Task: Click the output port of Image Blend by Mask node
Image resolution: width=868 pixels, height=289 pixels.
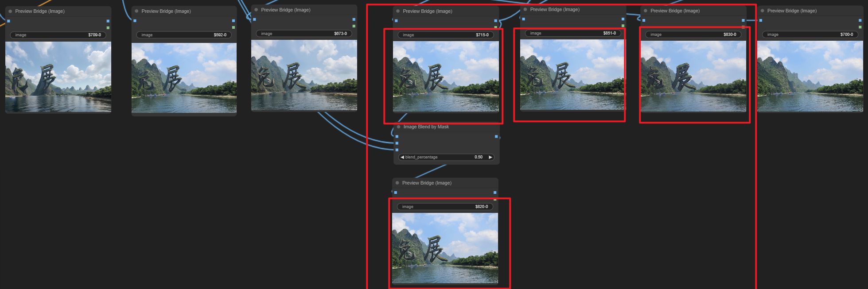Action: click(x=496, y=137)
